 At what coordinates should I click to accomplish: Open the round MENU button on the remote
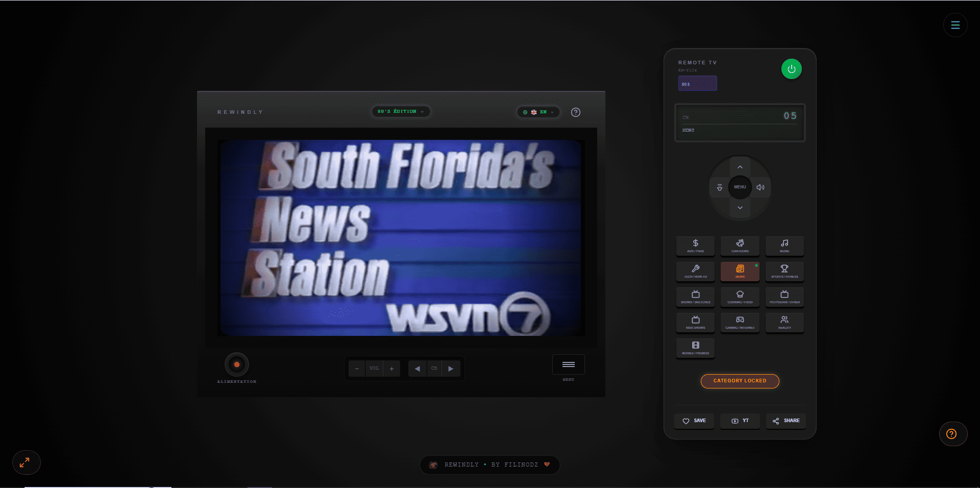(740, 187)
